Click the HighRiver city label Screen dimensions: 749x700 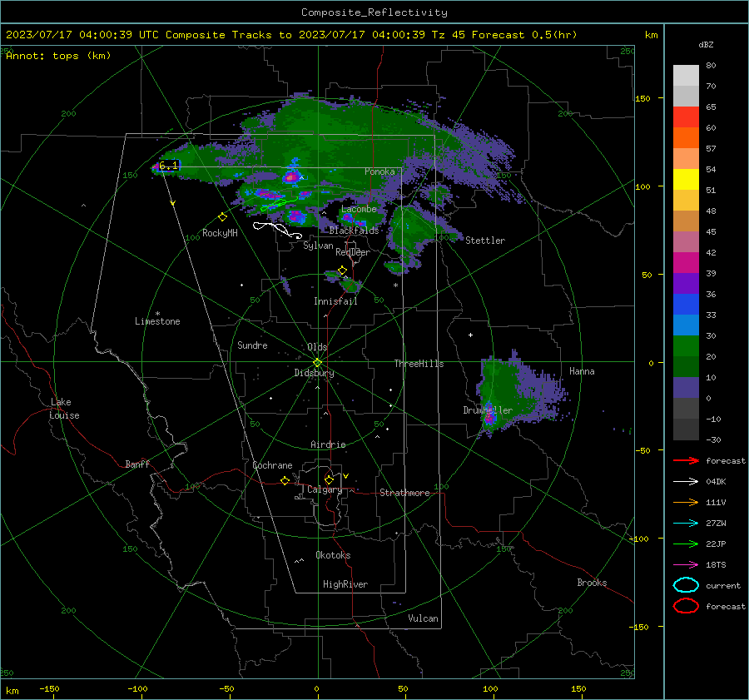[345, 584]
